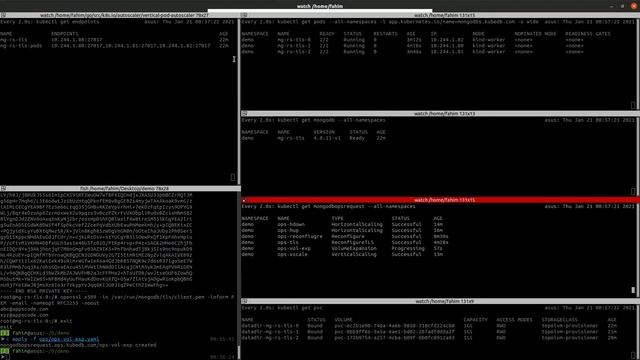This screenshot has width=640, height=360.
Task: Maximize the Terminator window
Action: tap(622, 6)
